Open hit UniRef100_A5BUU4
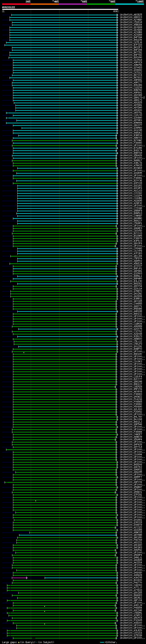Viewport: 146px width, 644px height. [131, 25]
